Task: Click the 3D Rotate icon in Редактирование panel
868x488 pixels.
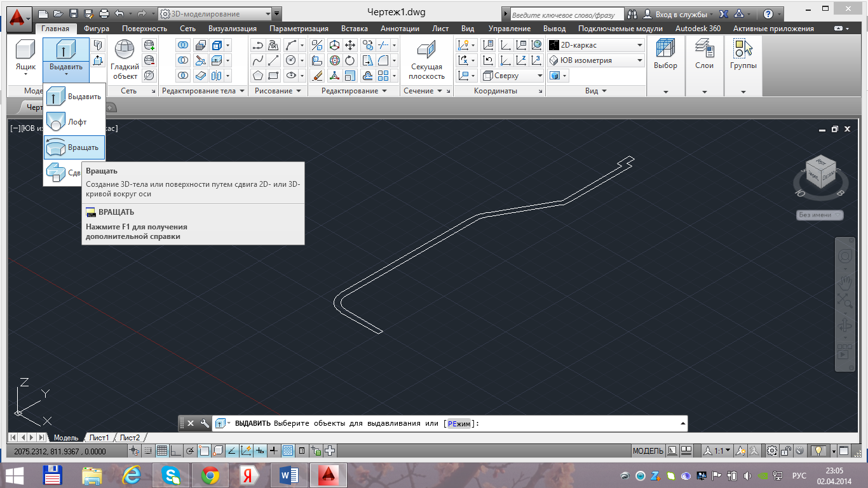Action: coord(334,60)
